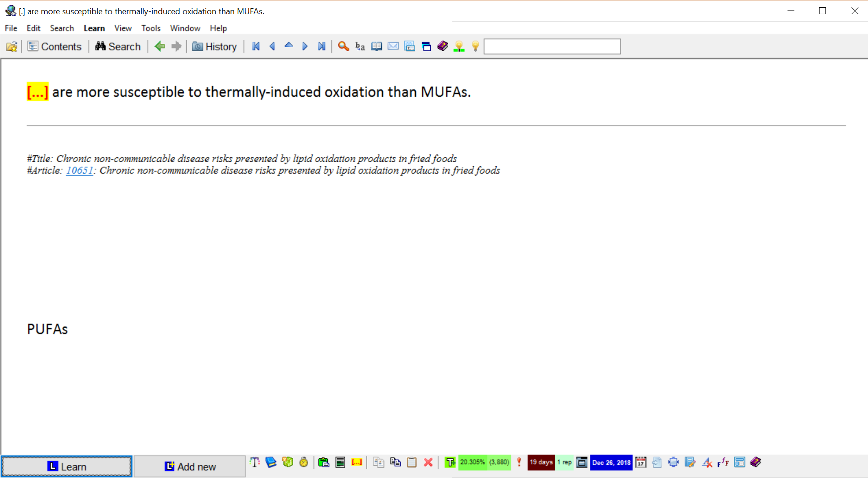Click the lightbulb with green bar icon
868x478 pixels.
tap(459, 46)
